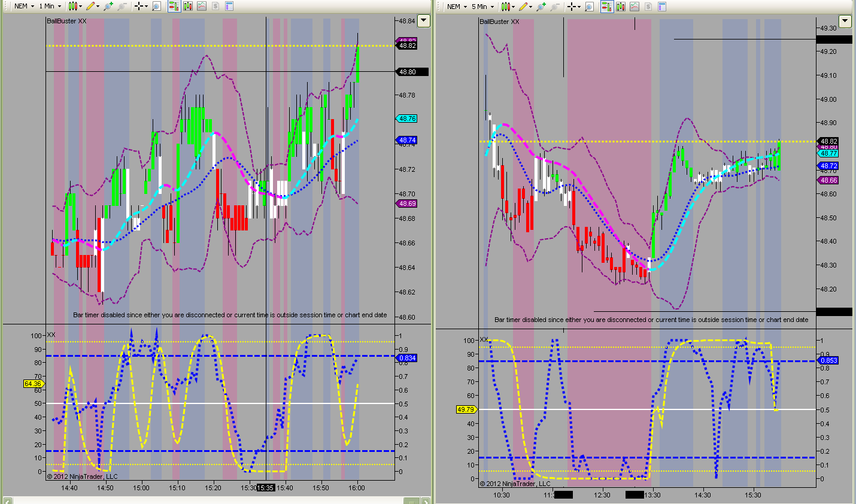Click the zoom frame magnifier icon in the 5 Min chart
The width and height of the screenshot is (856, 504).
pos(590,6)
